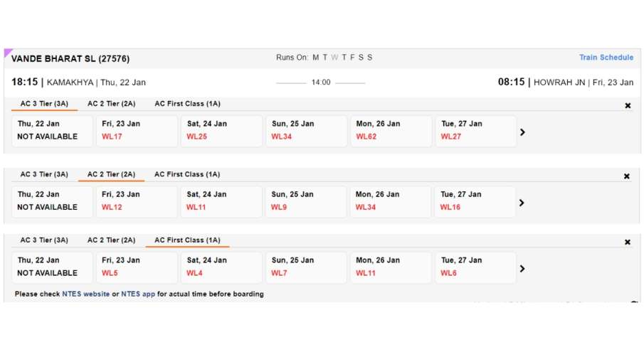Click the VANDE BHARAT SL (27576) train name
The height and width of the screenshot is (362, 644).
point(70,58)
